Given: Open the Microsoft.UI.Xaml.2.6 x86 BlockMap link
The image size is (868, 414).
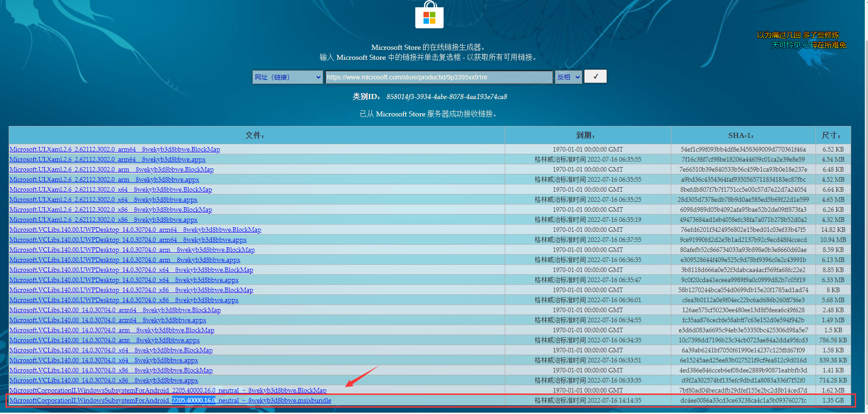Looking at the screenshot, I should click(x=111, y=210).
